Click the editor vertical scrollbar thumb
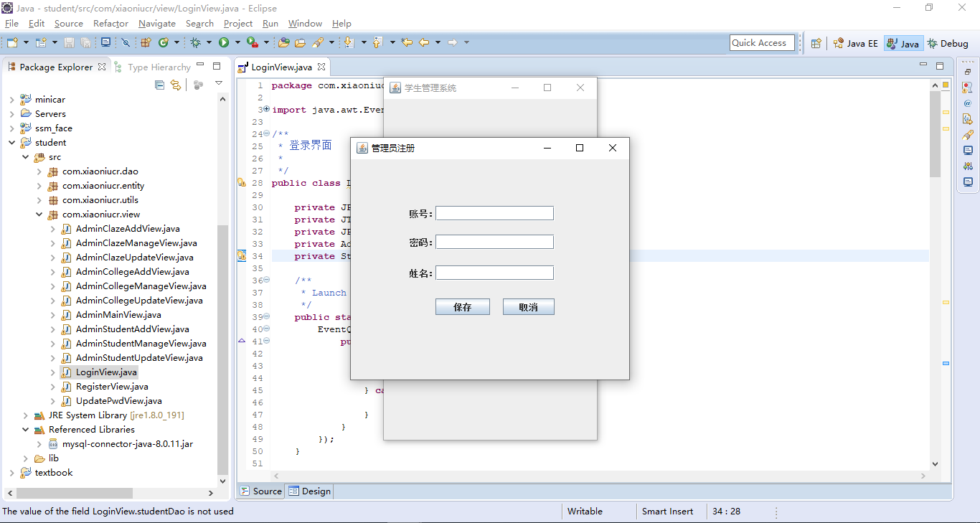The image size is (980, 523). tap(935, 134)
